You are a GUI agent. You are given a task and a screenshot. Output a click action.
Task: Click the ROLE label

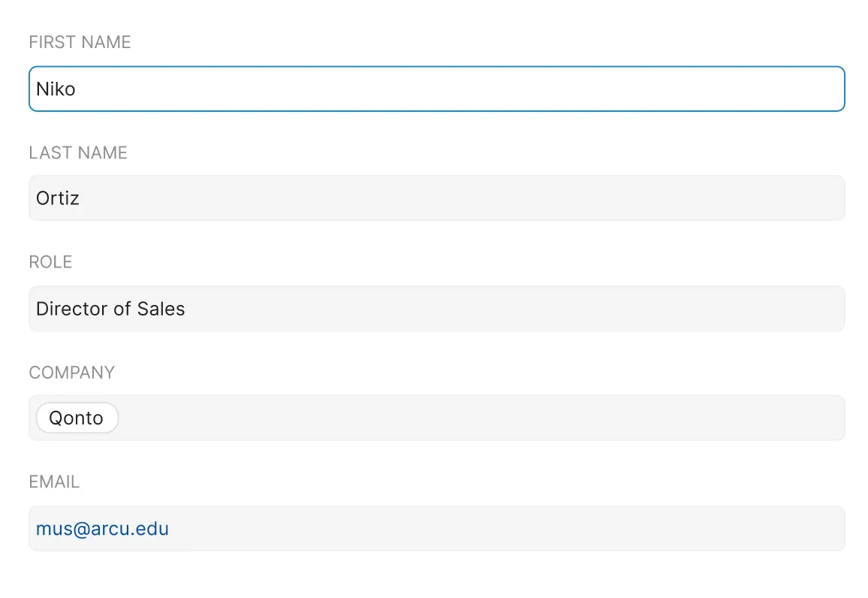(50, 262)
